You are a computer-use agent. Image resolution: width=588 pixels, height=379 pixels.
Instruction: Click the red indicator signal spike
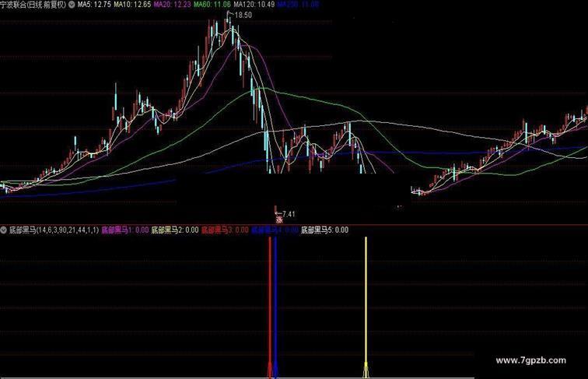point(270,307)
